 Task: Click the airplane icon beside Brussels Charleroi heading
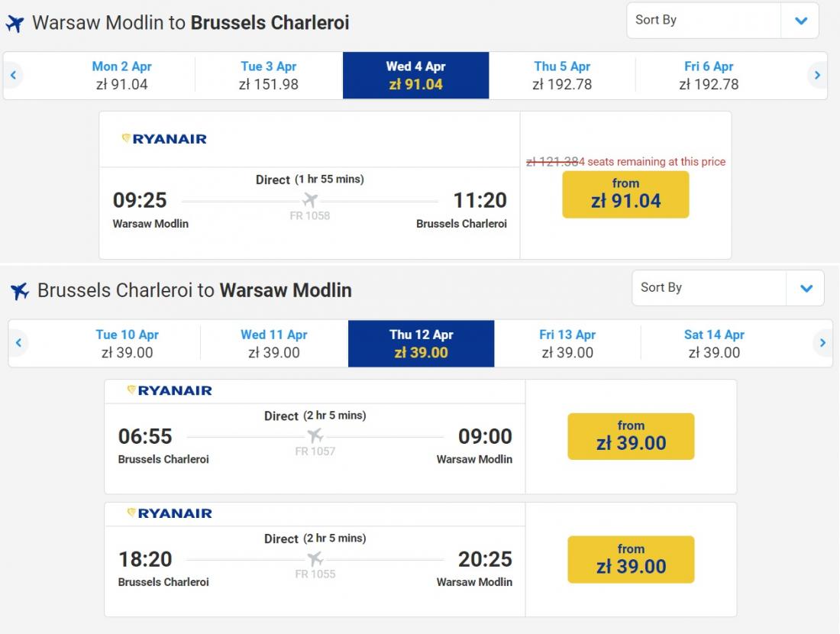(20, 291)
